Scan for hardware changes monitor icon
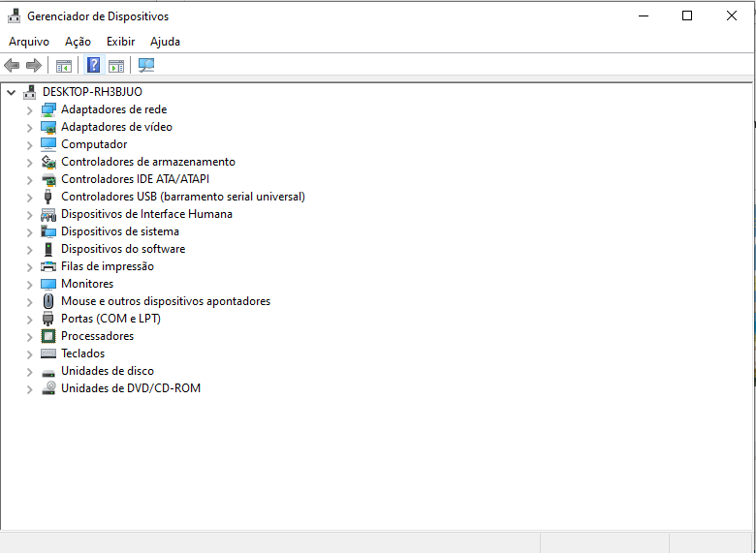The width and height of the screenshot is (756, 553). 146,65
